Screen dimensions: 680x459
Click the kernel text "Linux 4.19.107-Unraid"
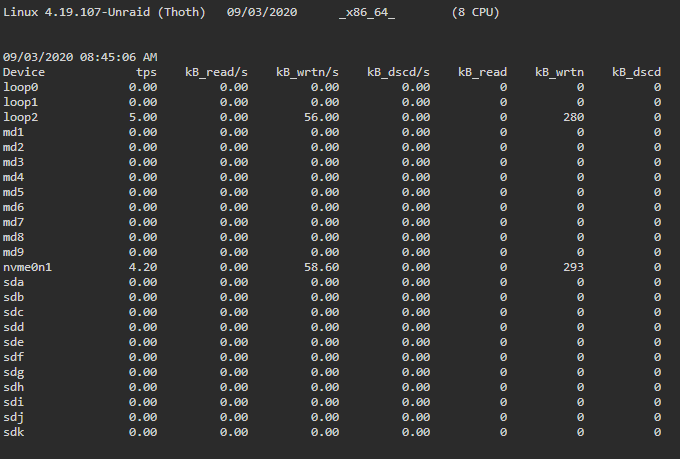(x=76, y=12)
